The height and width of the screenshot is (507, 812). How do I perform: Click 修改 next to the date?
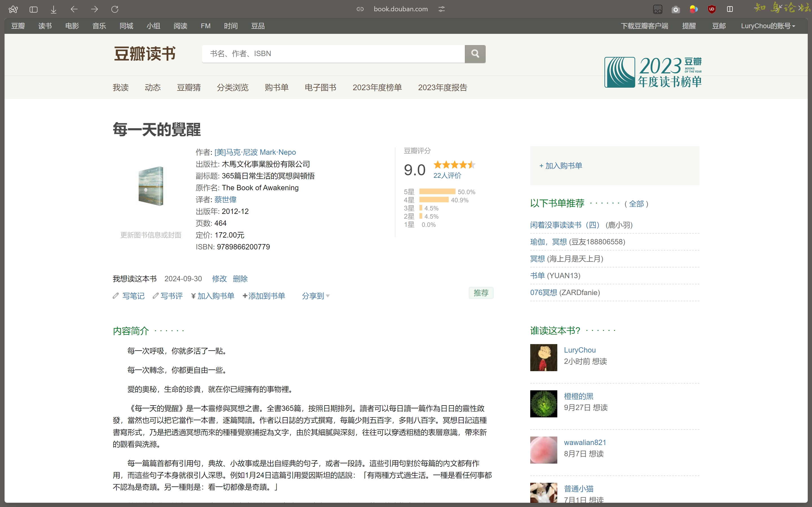(219, 279)
